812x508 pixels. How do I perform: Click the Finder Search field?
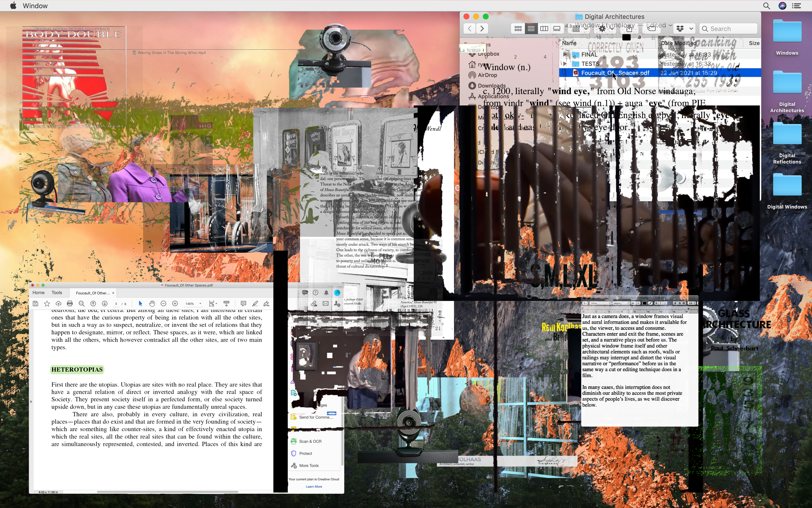click(x=728, y=29)
